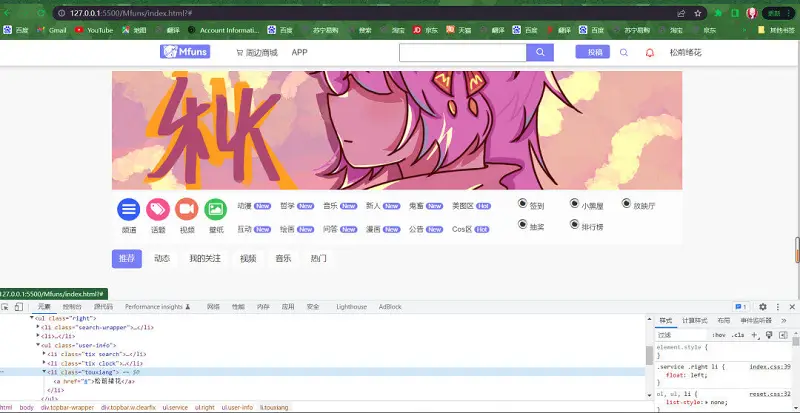The width and height of the screenshot is (800, 413).
Task: Open browser side panel icon
Action: [735, 13]
